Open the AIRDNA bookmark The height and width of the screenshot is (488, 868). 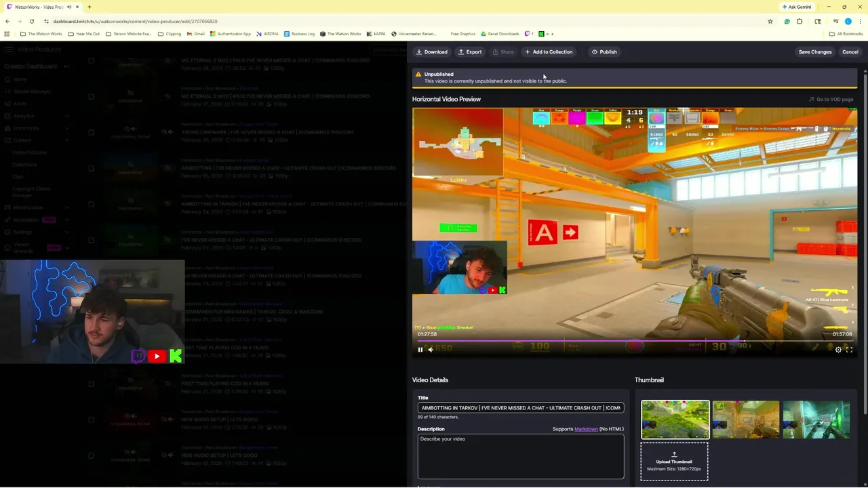click(267, 34)
